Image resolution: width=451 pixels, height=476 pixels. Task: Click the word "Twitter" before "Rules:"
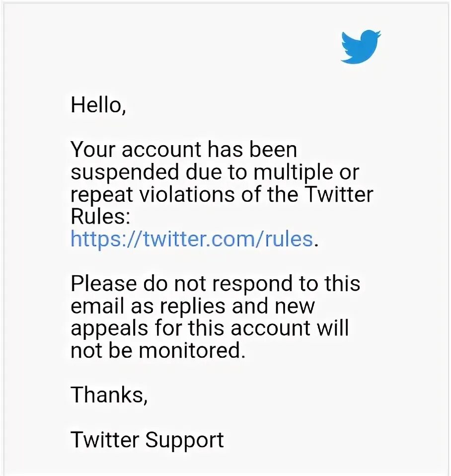pyautogui.click(x=338, y=194)
